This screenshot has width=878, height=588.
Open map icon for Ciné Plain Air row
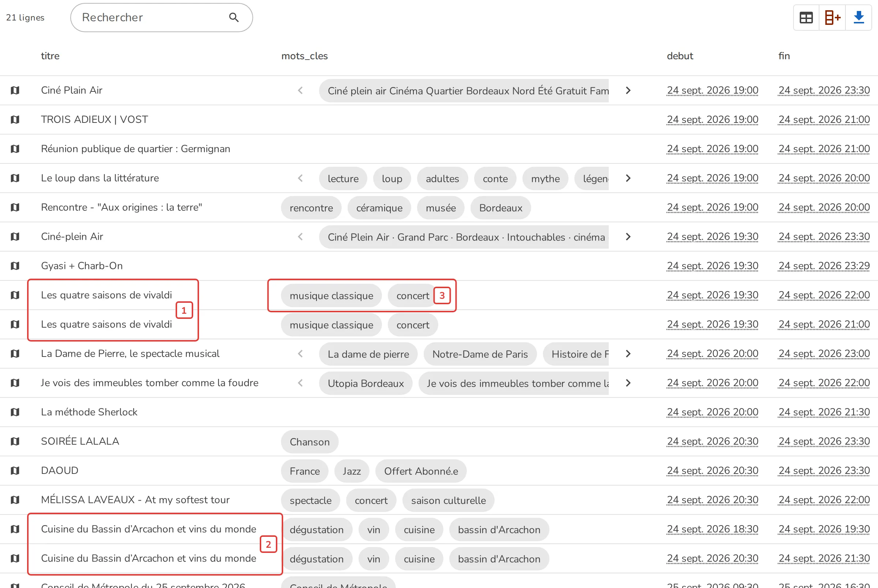click(x=15, y=90)
